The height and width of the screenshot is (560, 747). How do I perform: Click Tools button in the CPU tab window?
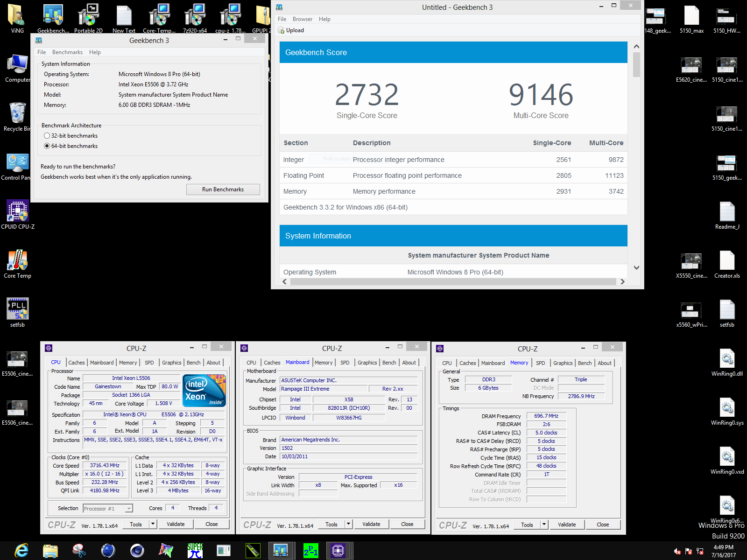click(x=136, y=524)
